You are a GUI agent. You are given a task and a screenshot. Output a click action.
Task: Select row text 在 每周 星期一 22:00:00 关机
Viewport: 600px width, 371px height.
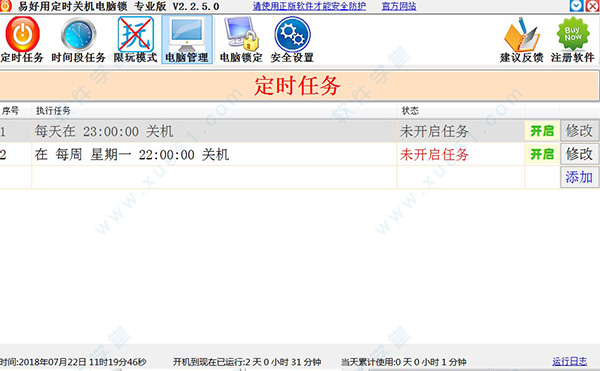coord(132,155)
